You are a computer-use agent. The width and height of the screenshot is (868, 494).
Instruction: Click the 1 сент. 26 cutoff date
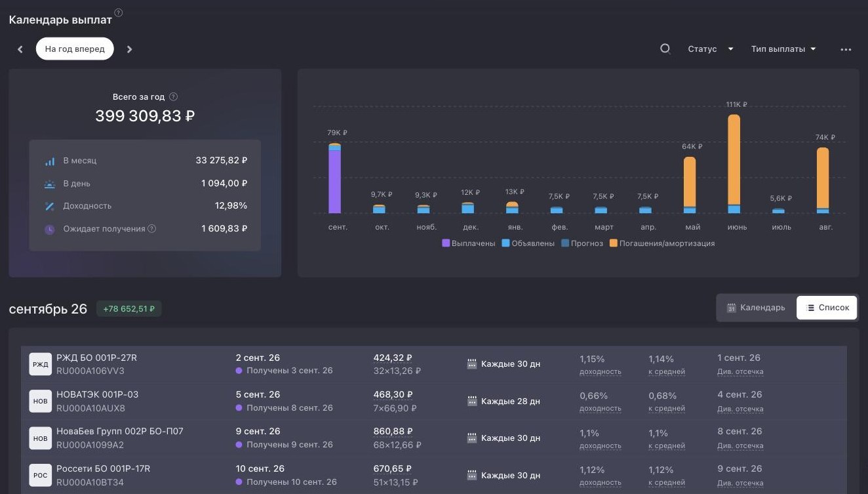tap(739, 358)
